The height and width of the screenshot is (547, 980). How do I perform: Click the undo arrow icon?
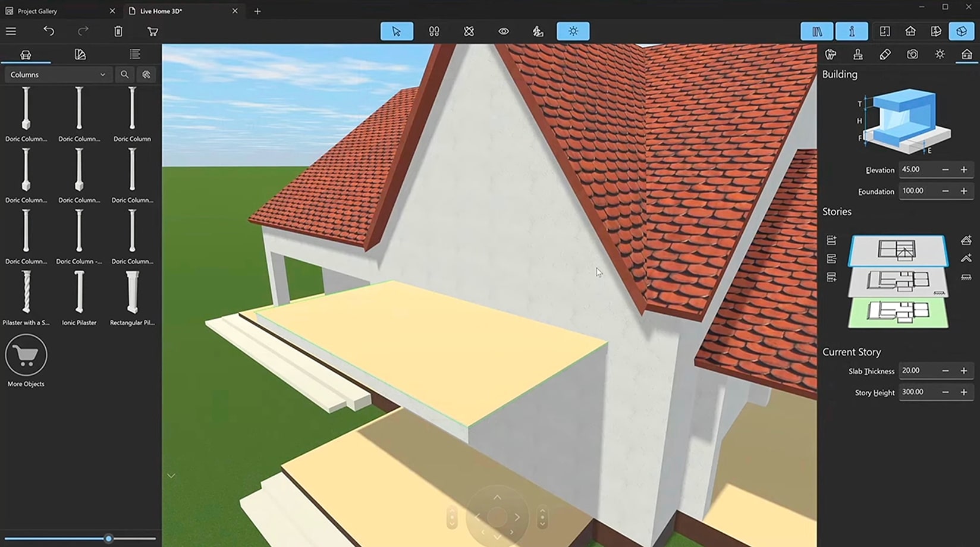coord(49,31)
